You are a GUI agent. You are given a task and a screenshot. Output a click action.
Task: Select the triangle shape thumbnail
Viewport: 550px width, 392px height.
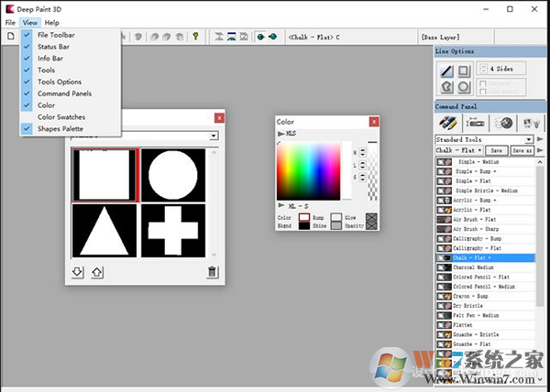coord(105,230)
